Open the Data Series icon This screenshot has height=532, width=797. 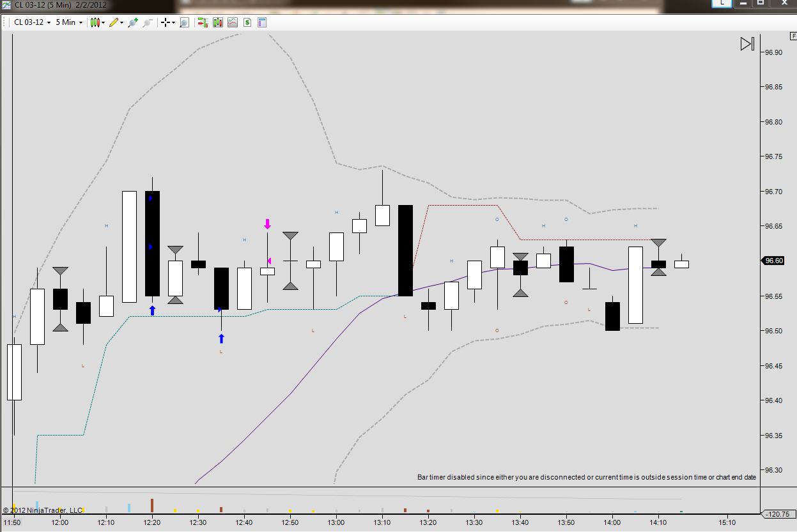218,22
